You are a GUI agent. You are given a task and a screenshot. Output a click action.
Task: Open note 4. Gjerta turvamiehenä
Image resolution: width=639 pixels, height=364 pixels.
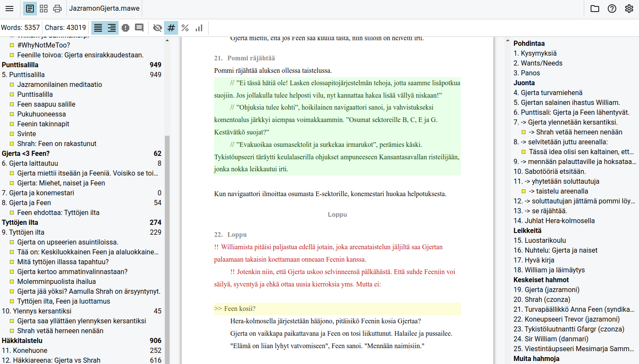548,92
